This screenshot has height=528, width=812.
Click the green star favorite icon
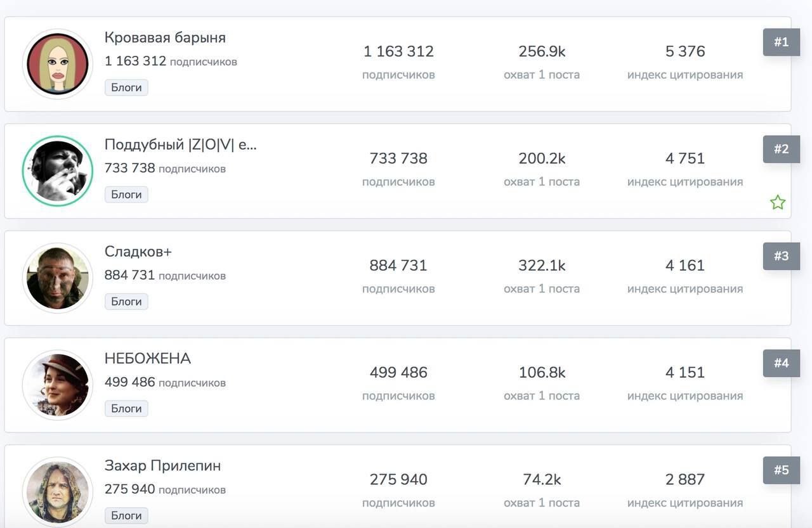pyautogui.click(x=778, y=203)
